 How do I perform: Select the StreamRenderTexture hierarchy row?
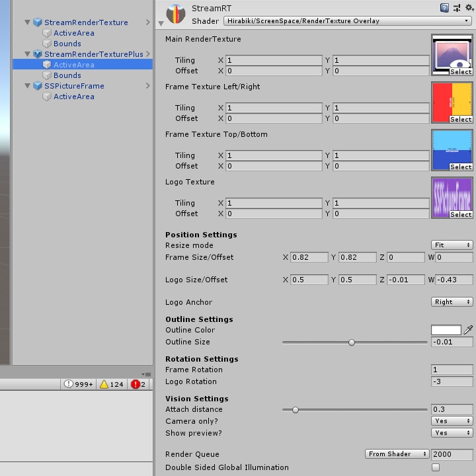[x=83, y=22]
